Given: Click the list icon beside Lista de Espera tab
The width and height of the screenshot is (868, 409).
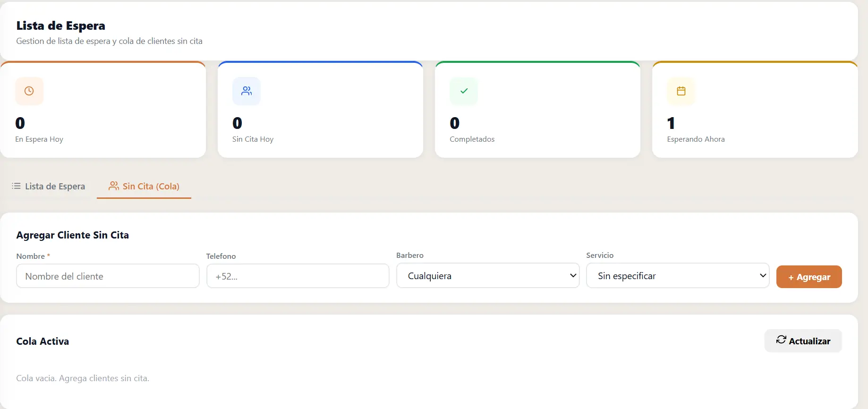Looking at the screenshot, I should [17, 186].
